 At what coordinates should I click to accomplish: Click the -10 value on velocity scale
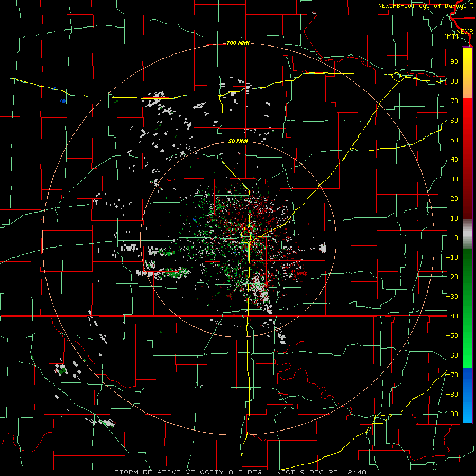(452, 258)
